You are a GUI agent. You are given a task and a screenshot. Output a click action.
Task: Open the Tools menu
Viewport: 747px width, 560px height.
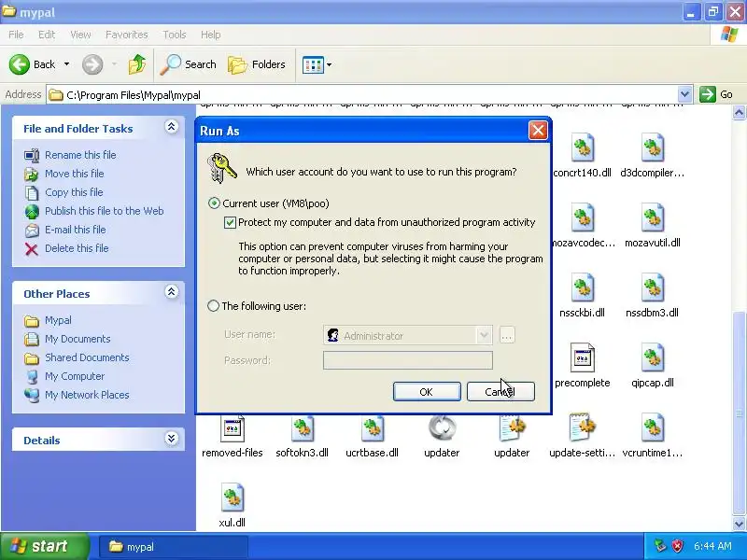[175, 35]
